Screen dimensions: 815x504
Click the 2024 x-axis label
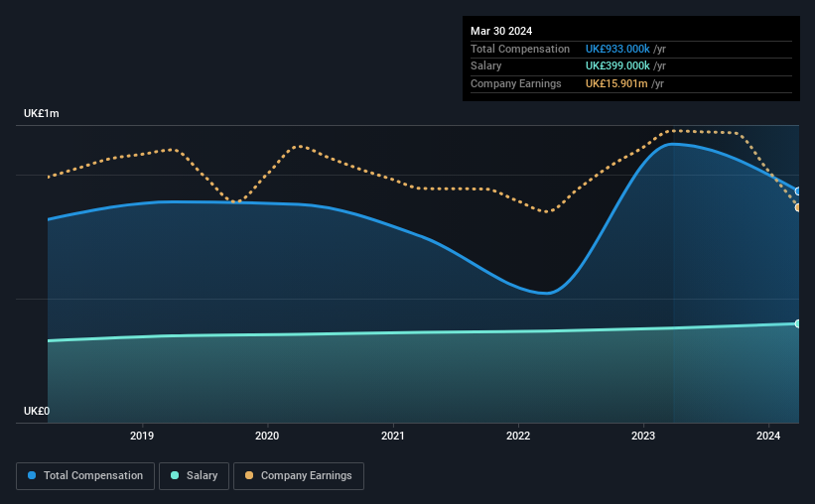(x=768, y=436)
